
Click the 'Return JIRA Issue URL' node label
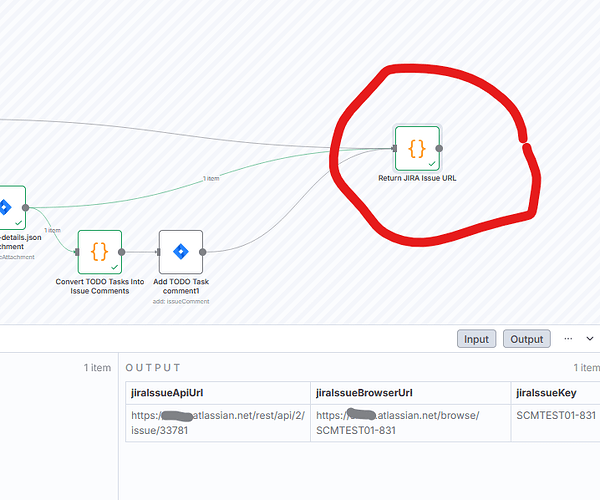(x=417, y=178)
